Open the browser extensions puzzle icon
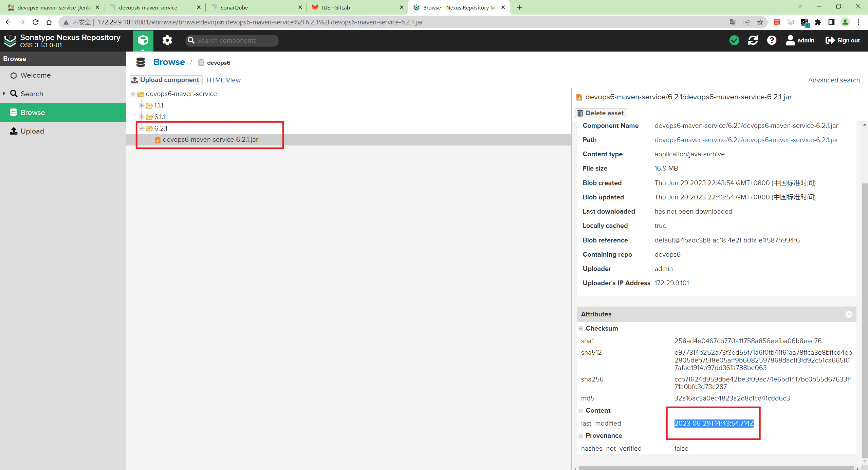This screenshot has width=868, height=470. (x=818, y=22)
